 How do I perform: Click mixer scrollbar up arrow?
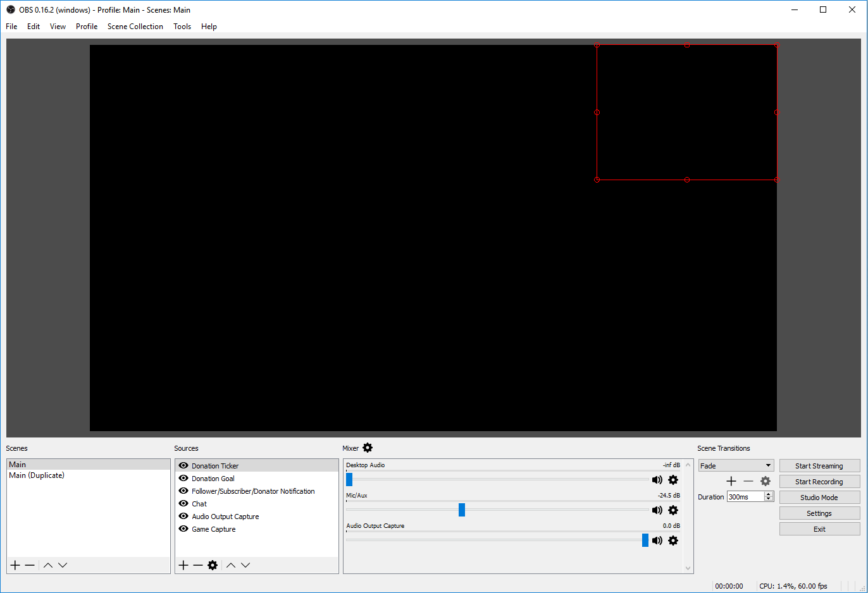point(688,465)
